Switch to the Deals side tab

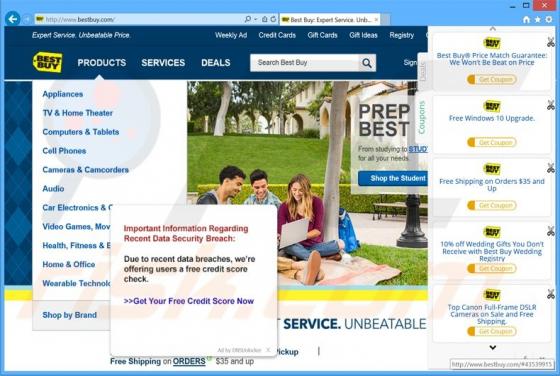pos(422,71)
